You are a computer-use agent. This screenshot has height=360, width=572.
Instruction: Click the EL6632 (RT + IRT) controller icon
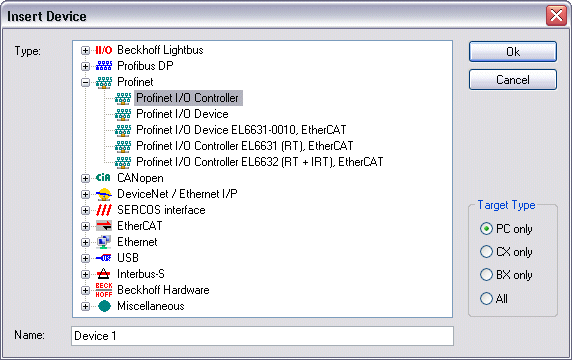[x=123, y=162]
